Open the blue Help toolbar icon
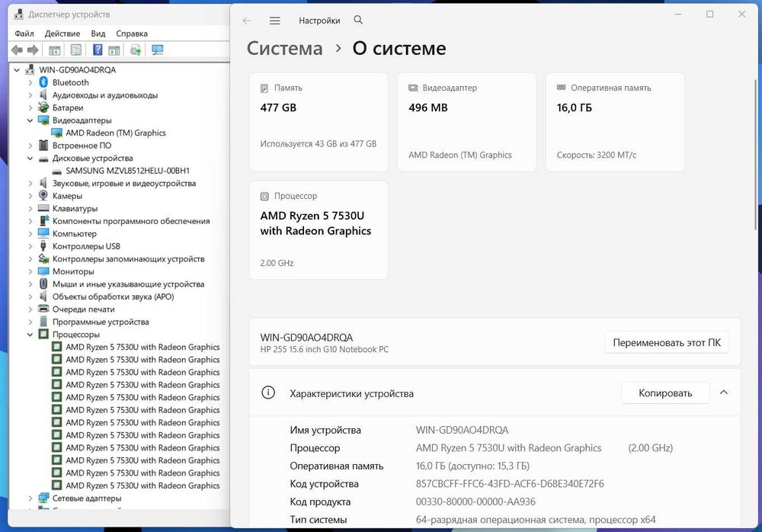Image resolution: width=762 pixels, height=532 pixels. click(x=98, y=50)
